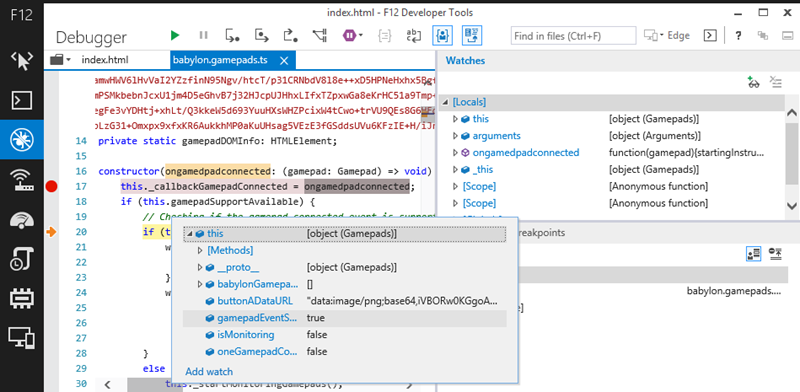Image resolution: width=800 pixels, height=392 pixels.
Task: Open the Performance gauge tool in sidebar
Action: coord(22,219)
